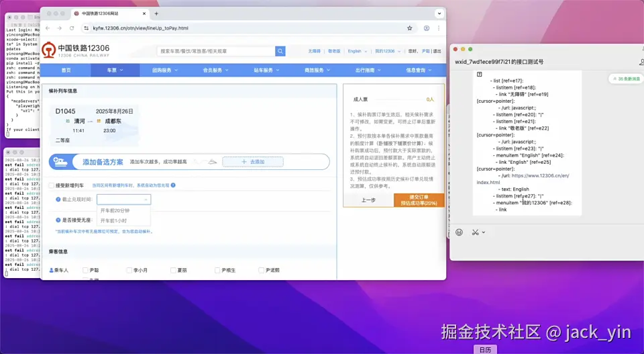Open a new browser tab
644x354 pixels.
[x=156, y=13]
